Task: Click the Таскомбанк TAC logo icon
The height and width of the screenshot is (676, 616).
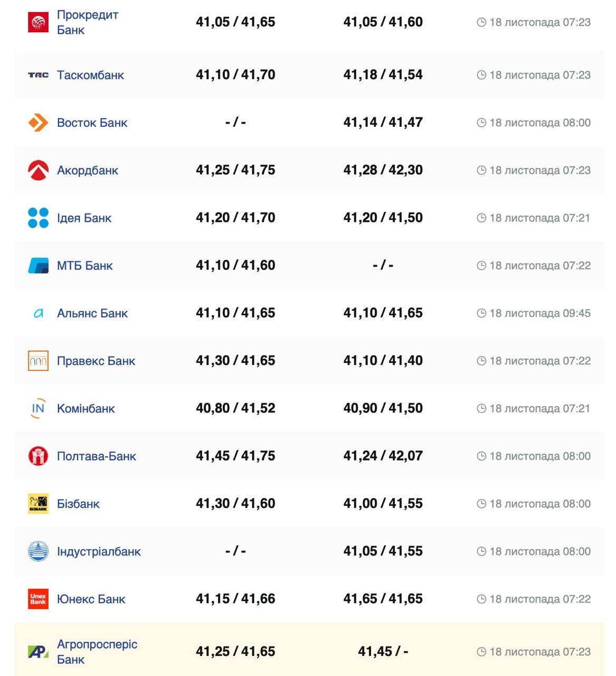Action: pos(38,75)
